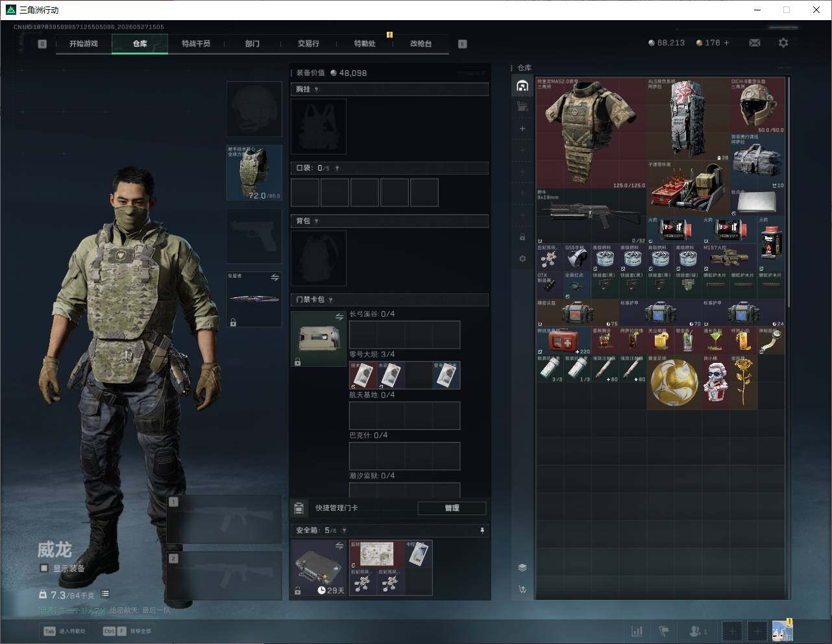The height and width of the screenshot is (644, 832).
Task: Click the Tab 进入特勤处 shortcut button
Action: click(x=64, y=631)
